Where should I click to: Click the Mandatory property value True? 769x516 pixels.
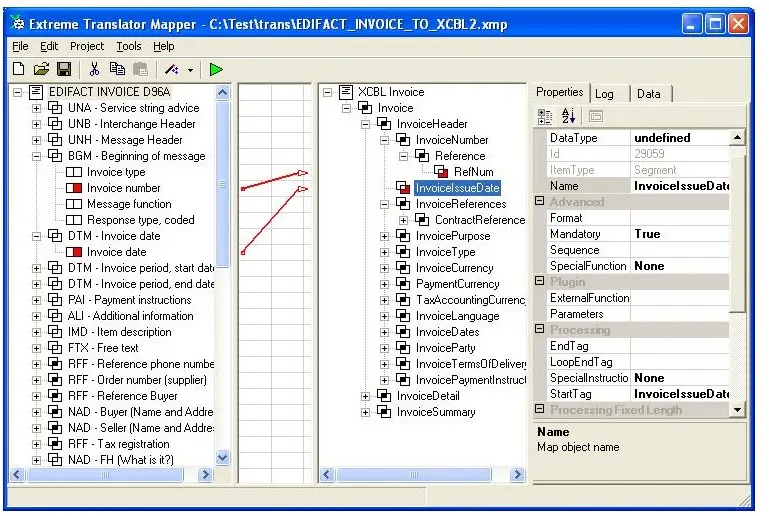tap(680, 234)
